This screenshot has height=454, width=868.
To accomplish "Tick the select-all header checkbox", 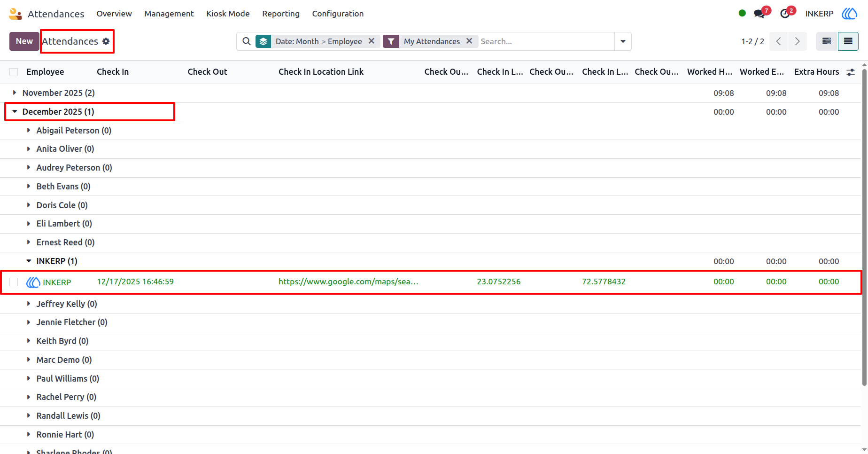I will tap(14, 72).
